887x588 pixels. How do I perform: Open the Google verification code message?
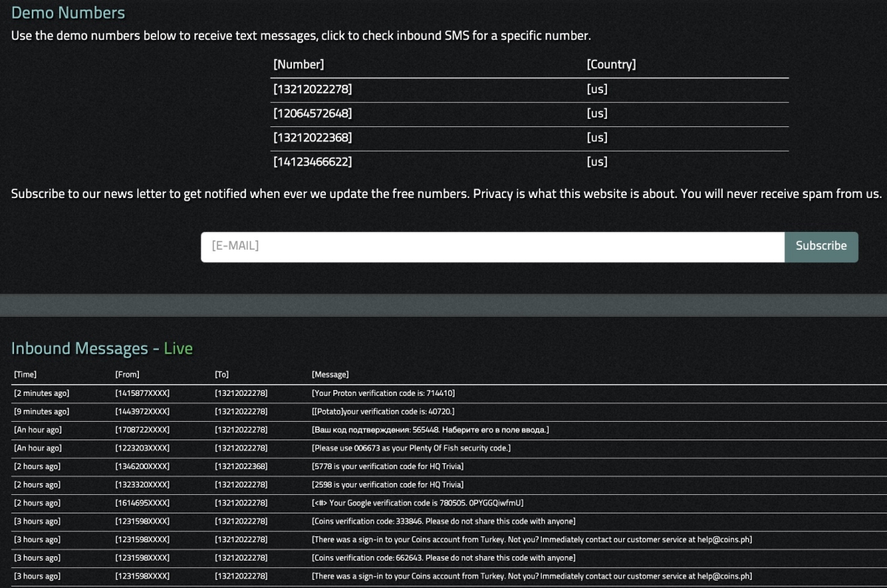pyautogui.click(x=418, y=503)
